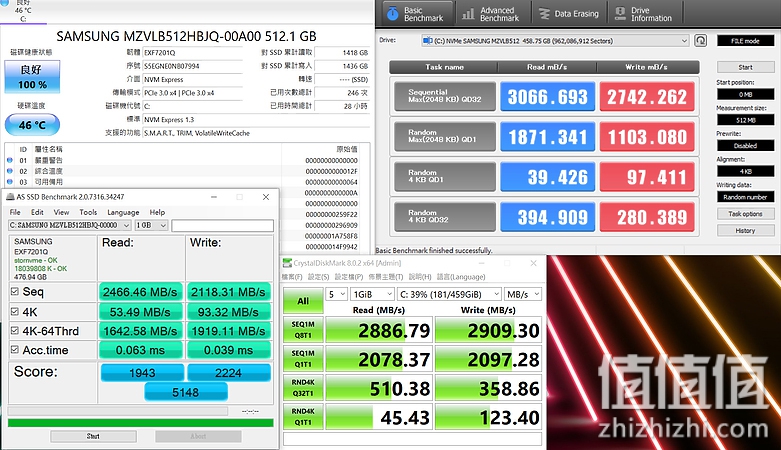This screenshot has height=450, width=781.
Task: Toggle the Seq checkbox in AS SSD
Action: 15,292
